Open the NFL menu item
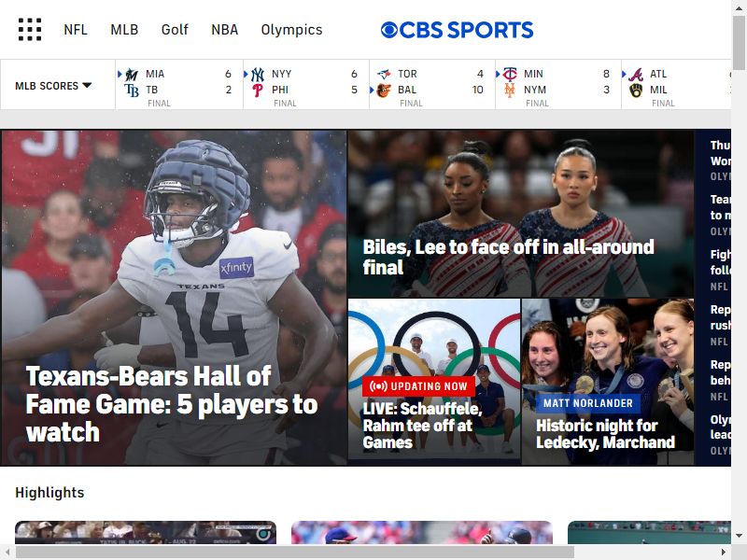 [x=76, y=30]
